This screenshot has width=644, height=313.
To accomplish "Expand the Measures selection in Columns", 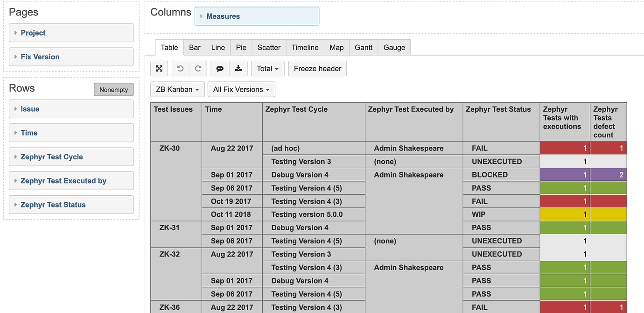I will 223,16.
